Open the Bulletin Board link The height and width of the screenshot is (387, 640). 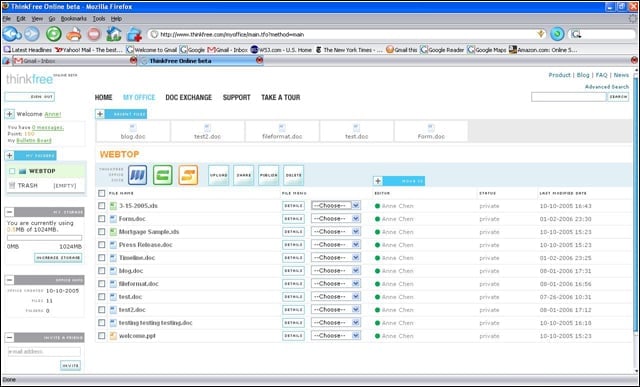click(34, 140)
